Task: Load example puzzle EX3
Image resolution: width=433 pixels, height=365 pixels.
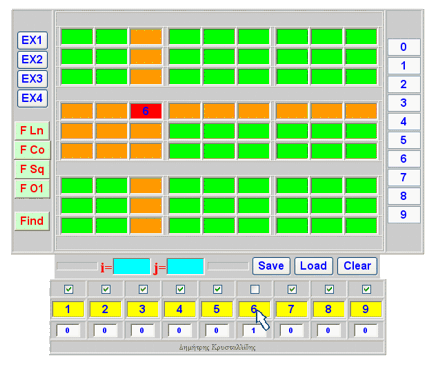Action: 32,79
